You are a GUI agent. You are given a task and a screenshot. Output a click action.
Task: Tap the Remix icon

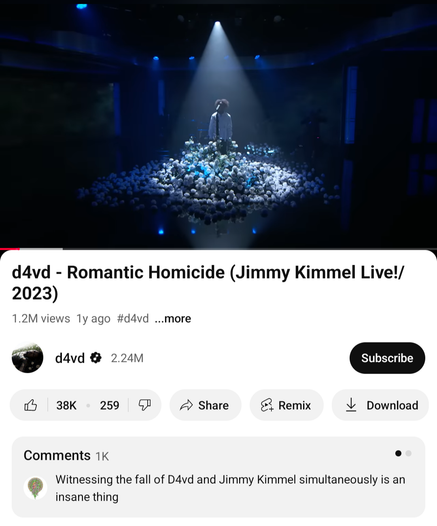tap(267, 405)
